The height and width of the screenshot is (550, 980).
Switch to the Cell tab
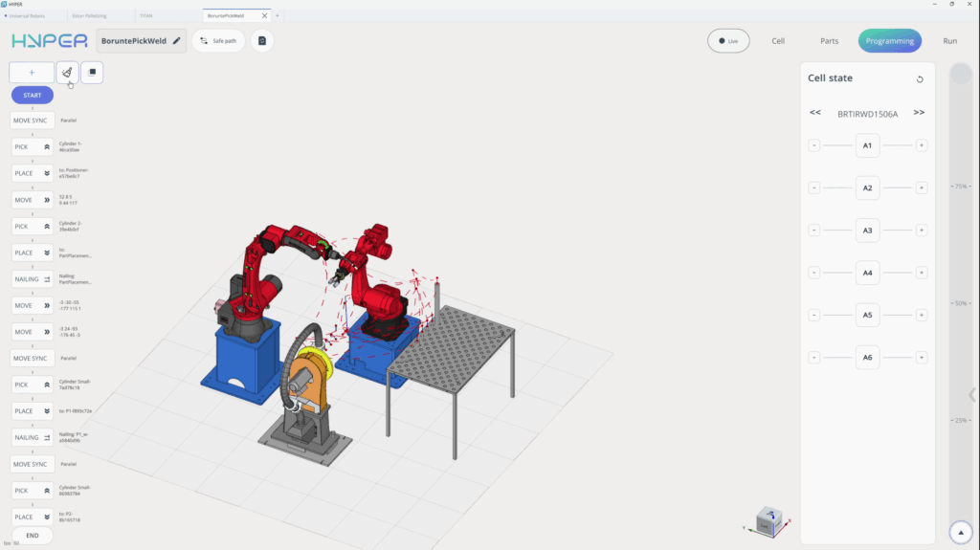778,40
